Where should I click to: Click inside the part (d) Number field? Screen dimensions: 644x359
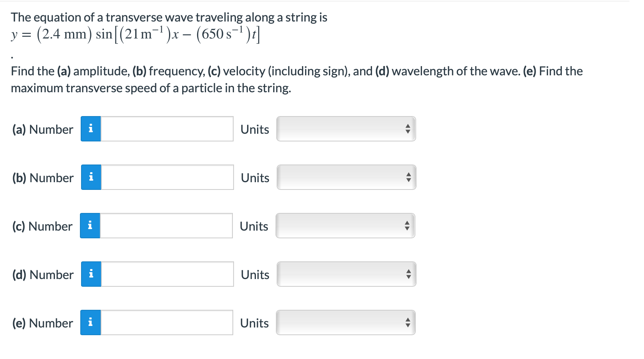pos(167,274)
